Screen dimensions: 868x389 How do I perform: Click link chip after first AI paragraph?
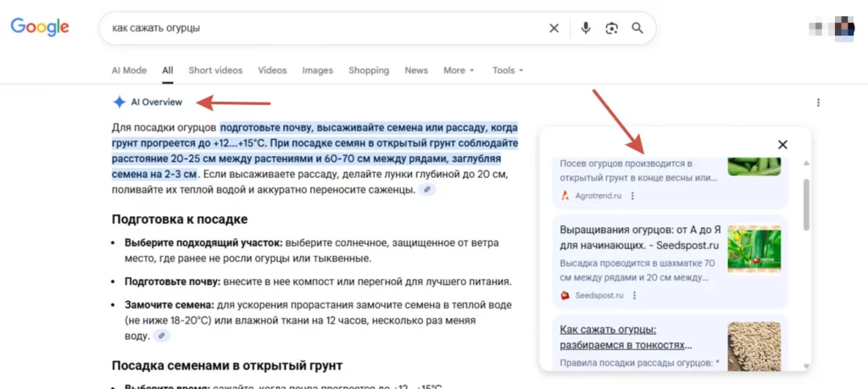(x=427, y=190)
